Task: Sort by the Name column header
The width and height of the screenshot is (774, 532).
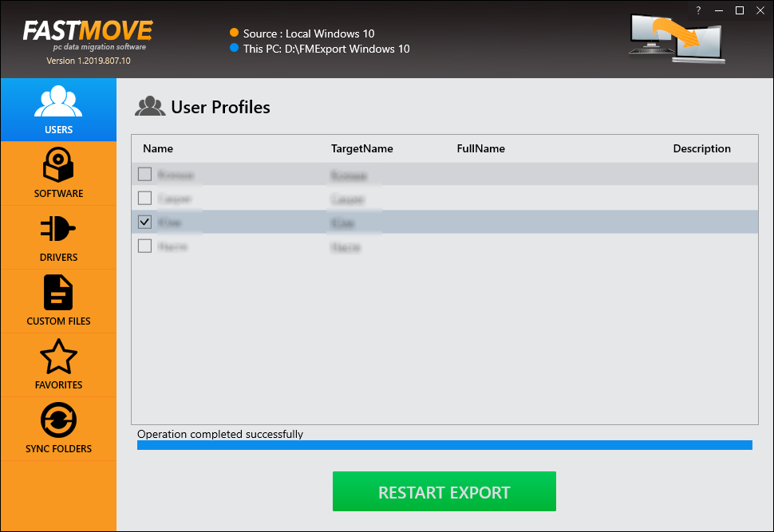Action: point(158,148)
